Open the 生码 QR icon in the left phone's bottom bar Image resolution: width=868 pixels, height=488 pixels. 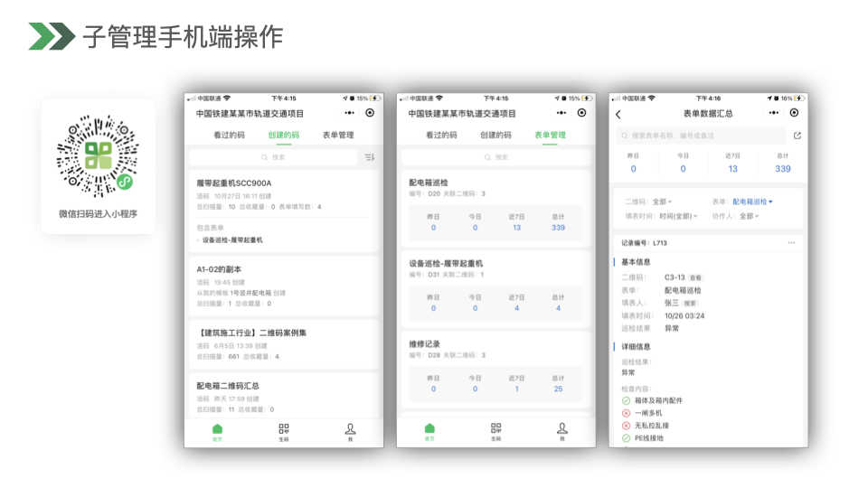tap(284, 430)
